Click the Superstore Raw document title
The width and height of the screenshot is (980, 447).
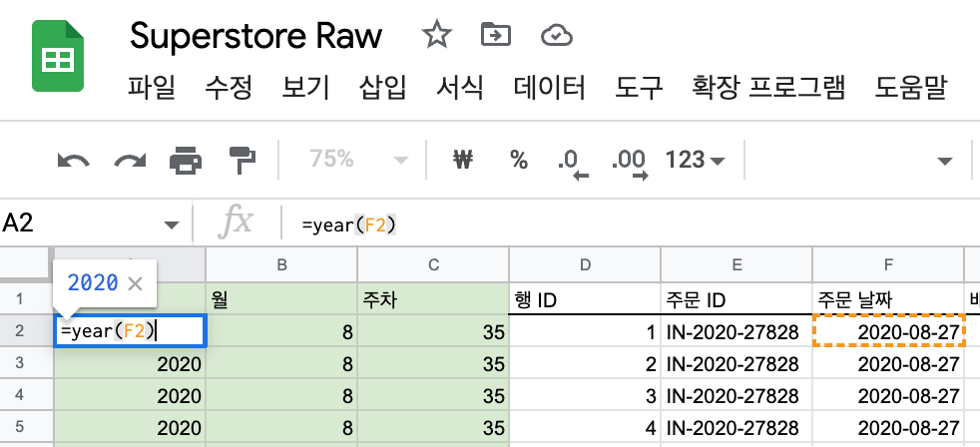click(255, 36)
